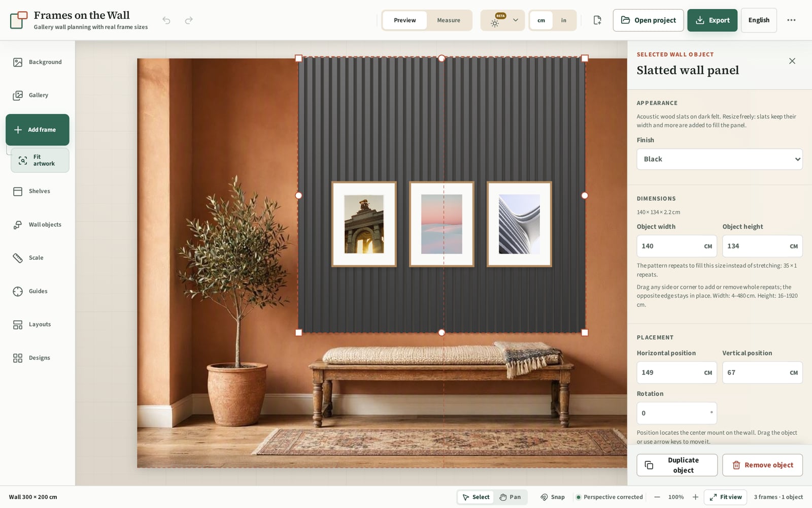Open the Finish dropdown showing Black

click(x=719, y=159)
